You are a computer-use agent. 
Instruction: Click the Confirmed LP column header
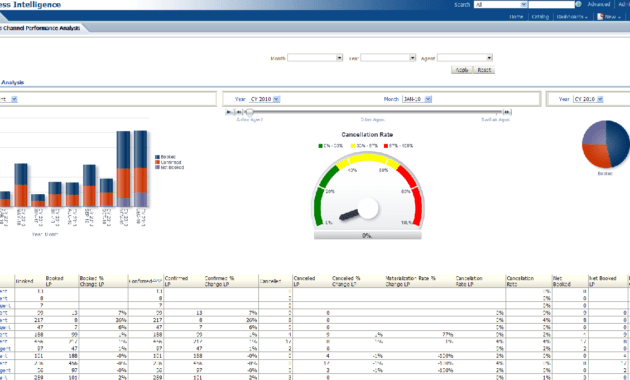(x=176, y=281)
